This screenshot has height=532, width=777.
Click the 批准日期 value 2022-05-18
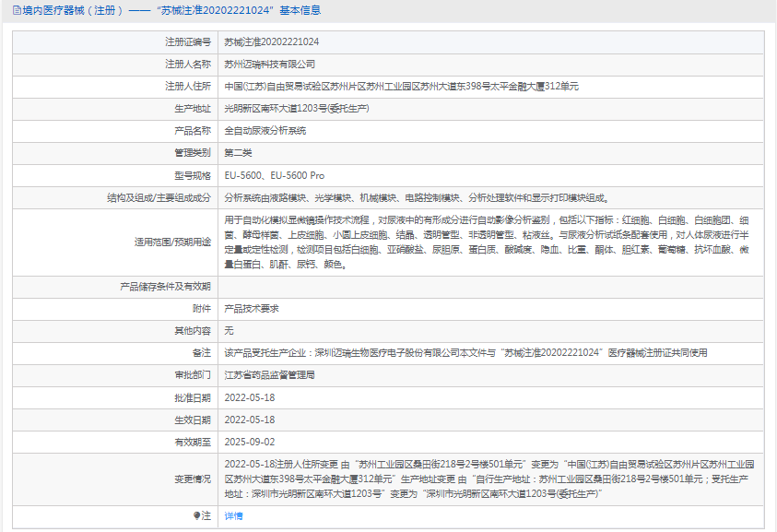[x=249, y=397]
